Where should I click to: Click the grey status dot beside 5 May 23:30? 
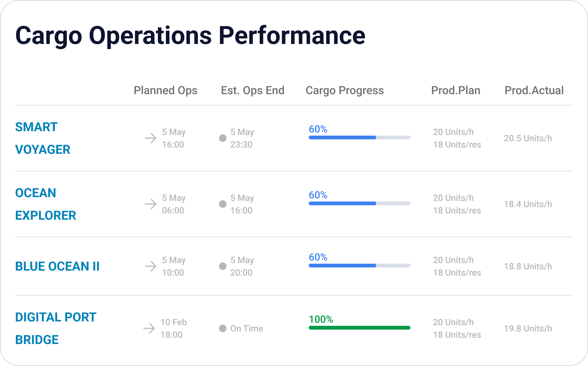(x=223, y=138)
